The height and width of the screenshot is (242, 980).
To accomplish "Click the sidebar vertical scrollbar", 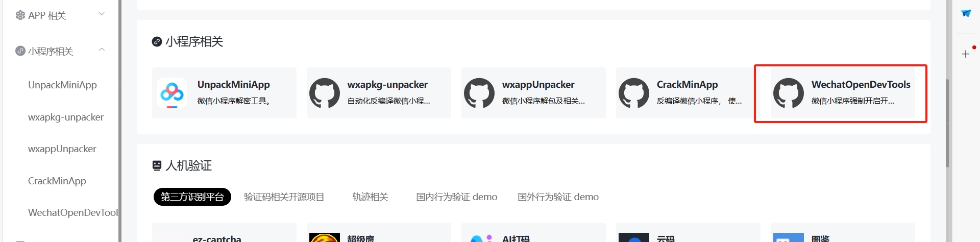I will click(x=120, y=121).
